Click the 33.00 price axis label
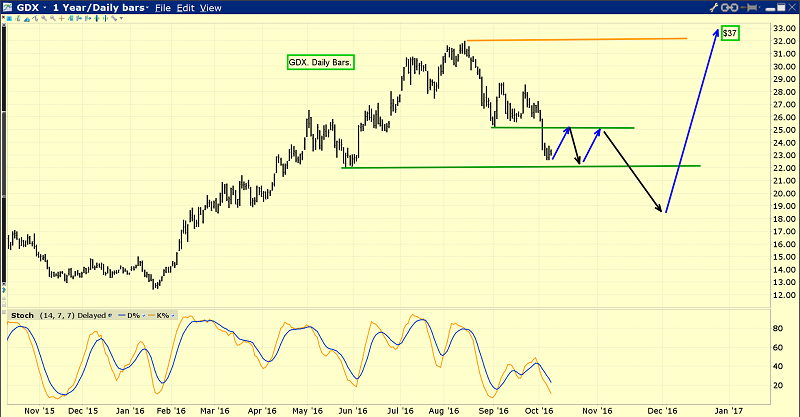Viewport: 800px width, 417px height. (785, 28)
